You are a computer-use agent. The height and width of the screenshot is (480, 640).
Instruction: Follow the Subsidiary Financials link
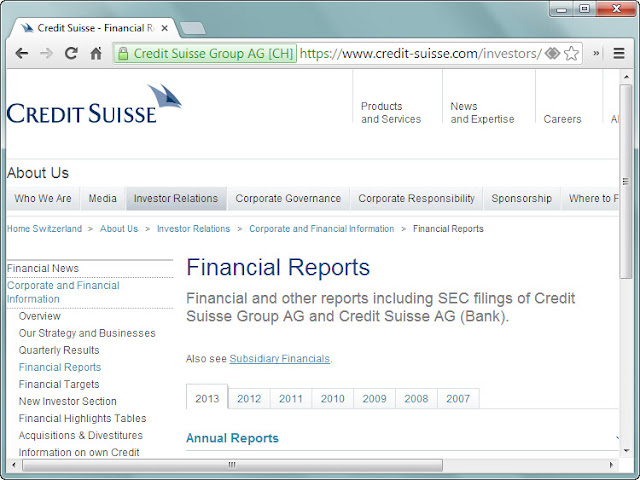pos(280,358)
